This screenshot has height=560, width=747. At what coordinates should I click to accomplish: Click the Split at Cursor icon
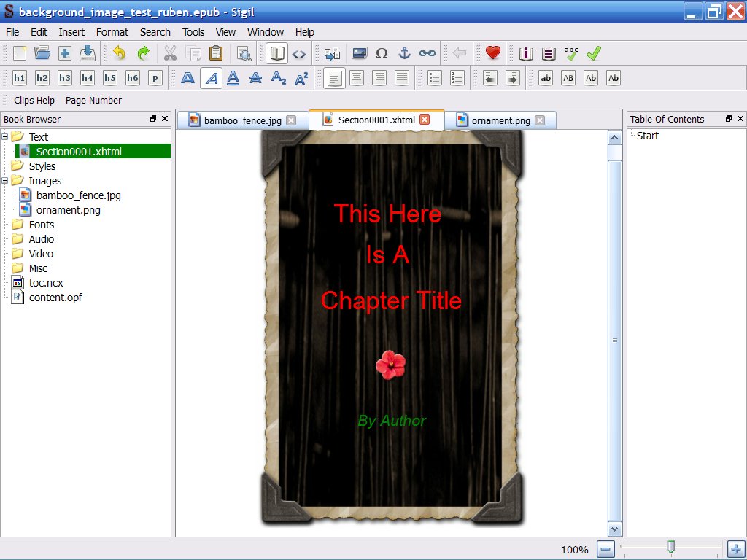click(332, 53)
